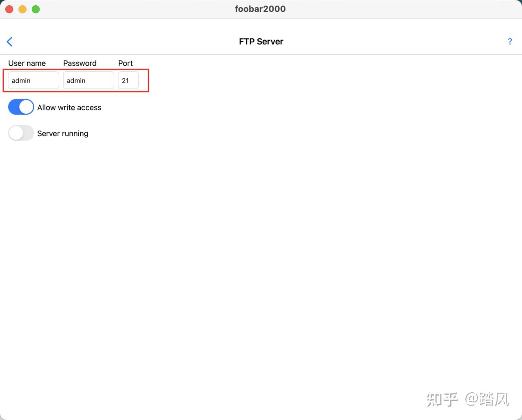Click the Allow write access label
The height and width of the screenshot is (420, 522).
click(69, 107)
